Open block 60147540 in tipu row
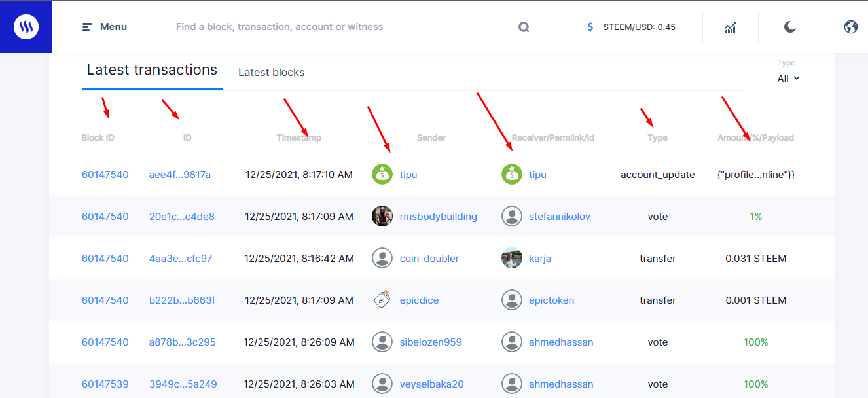 pyautogui.click(x=105, y=175)
